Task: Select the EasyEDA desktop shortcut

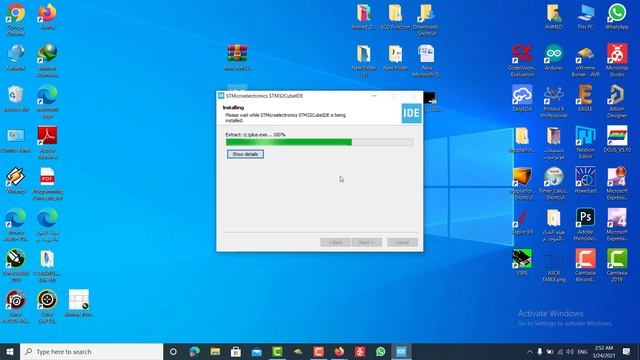Action: click(x=522, y=98)
